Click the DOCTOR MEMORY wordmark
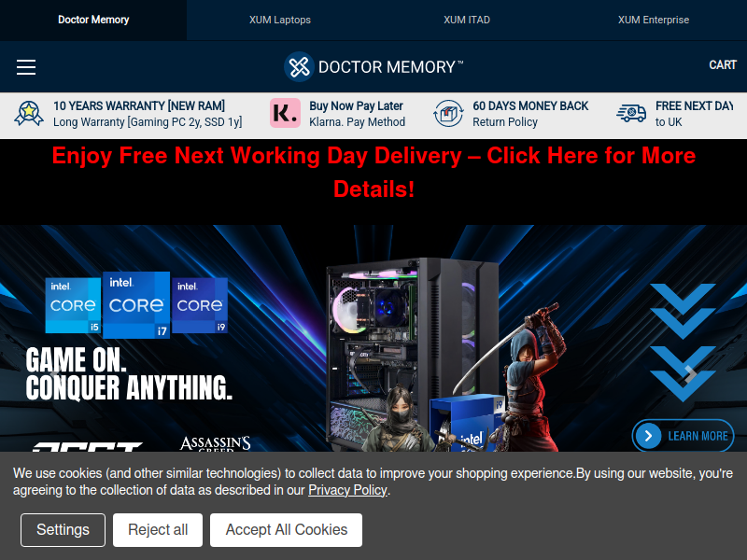Viewport: 747px width, 560px height. click(x=390, y=67)
